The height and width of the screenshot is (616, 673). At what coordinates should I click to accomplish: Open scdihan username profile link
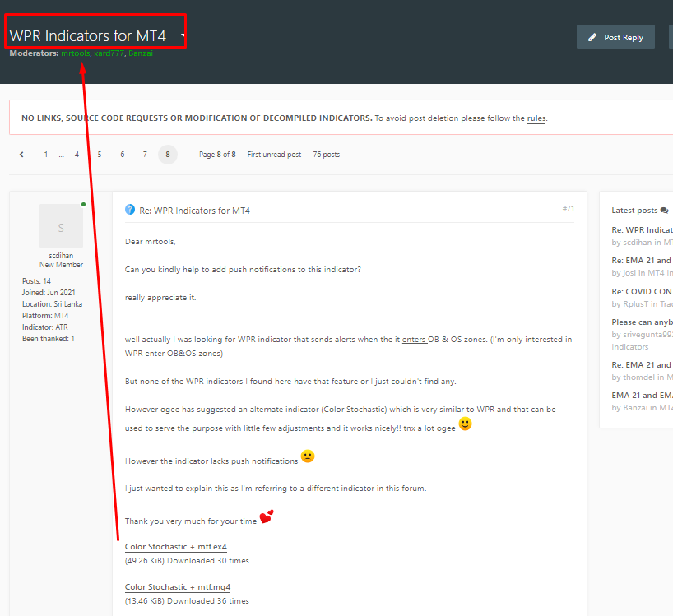[x=61, y=256]
